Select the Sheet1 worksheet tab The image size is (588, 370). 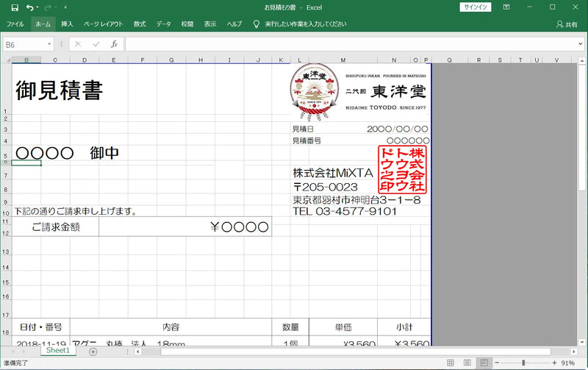coord(58,350)
